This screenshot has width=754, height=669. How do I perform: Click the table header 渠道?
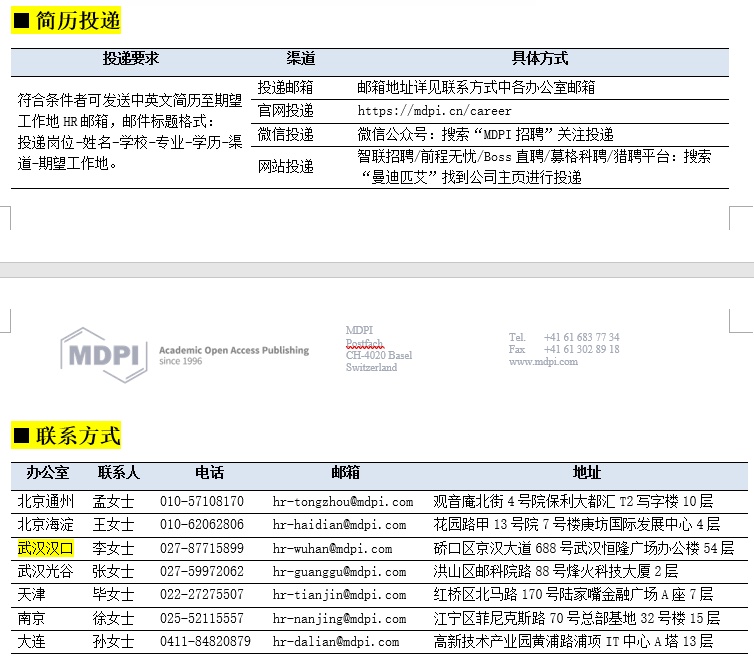[x=301, y=59]
